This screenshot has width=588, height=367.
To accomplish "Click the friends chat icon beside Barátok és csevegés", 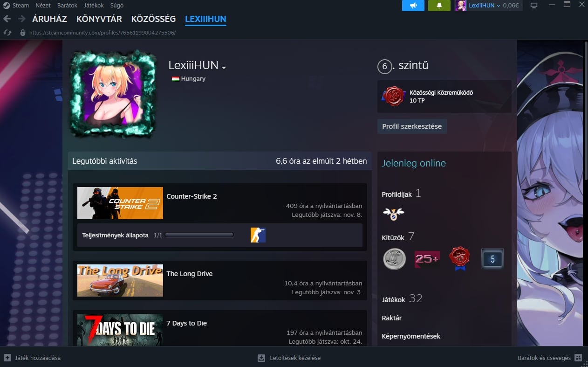I will click(578, 358).
